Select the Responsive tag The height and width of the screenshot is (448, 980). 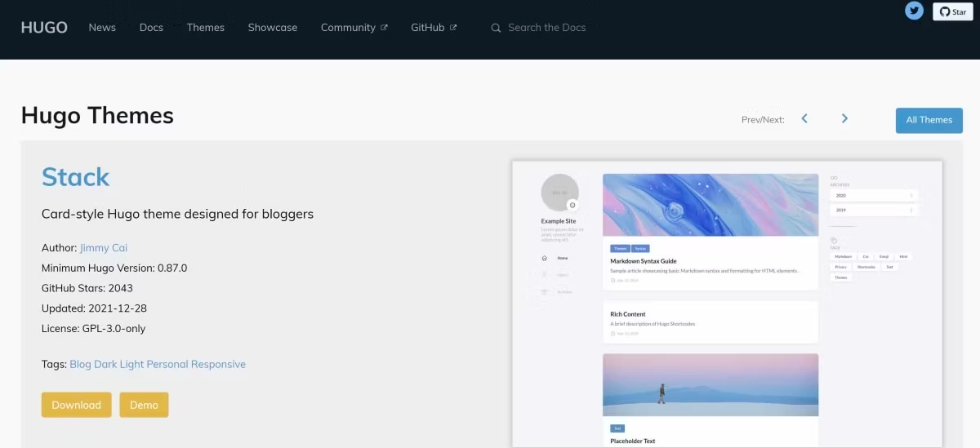[218, 364]
